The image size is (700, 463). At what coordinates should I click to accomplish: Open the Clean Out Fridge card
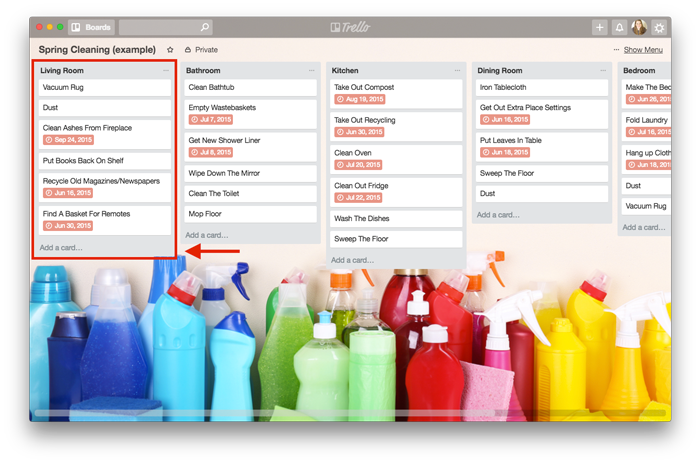pyautogui.click(x=396, y=192)
